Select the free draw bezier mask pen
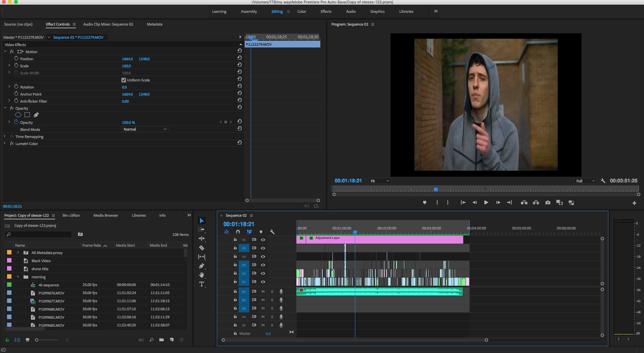 36,115
